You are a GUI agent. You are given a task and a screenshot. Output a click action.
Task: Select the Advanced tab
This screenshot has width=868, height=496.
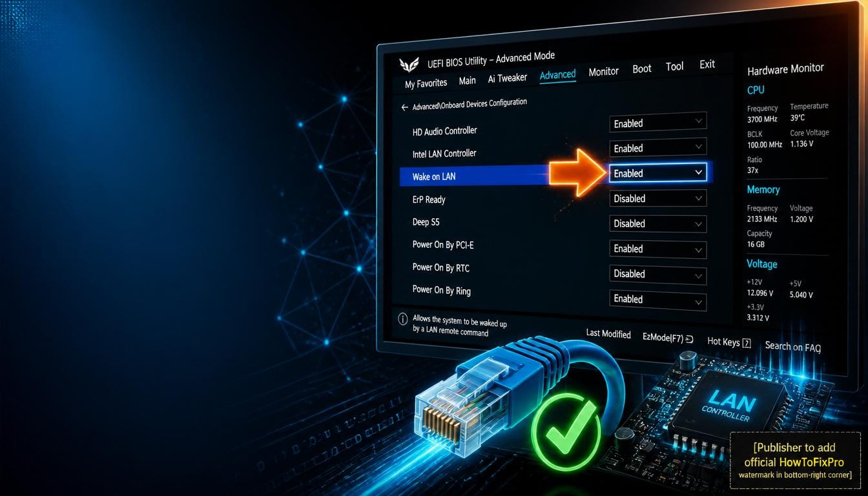[557, 74]
